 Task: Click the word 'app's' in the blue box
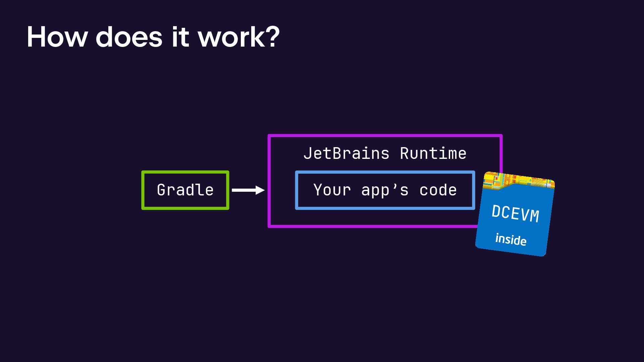tap(385, 190)
